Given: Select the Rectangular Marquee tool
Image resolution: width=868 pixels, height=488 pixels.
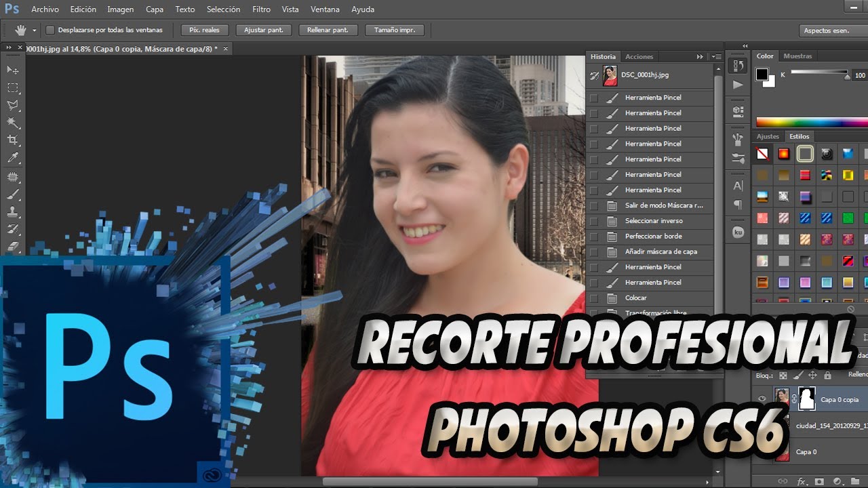Looking at the screenshot, I should tap(13, 87).
